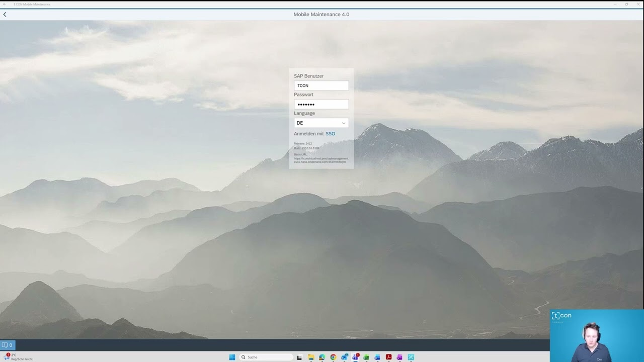Image resolution: width=644 pixels, height=362 pixels.
Task: Open the Windows Start menu
Action: click(232, 357)
